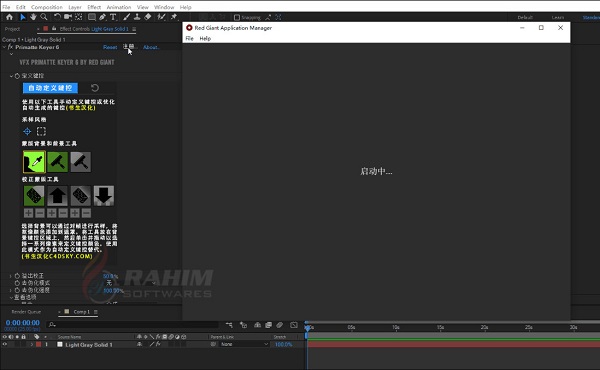This screenshot has height=370, width=600.
Task: Click the blue auto-define keying button
Action: click(50, 88)
